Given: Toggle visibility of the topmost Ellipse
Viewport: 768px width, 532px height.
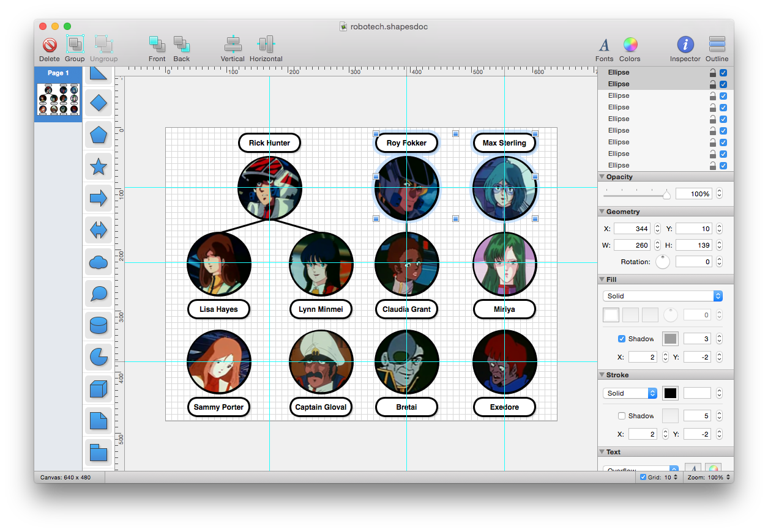Looking at the screenshot, I should [723, 72].
